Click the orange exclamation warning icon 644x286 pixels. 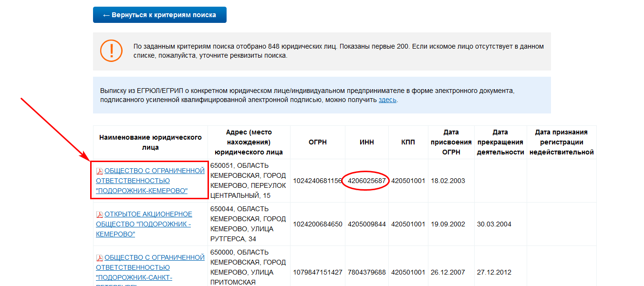pos(111,50)
